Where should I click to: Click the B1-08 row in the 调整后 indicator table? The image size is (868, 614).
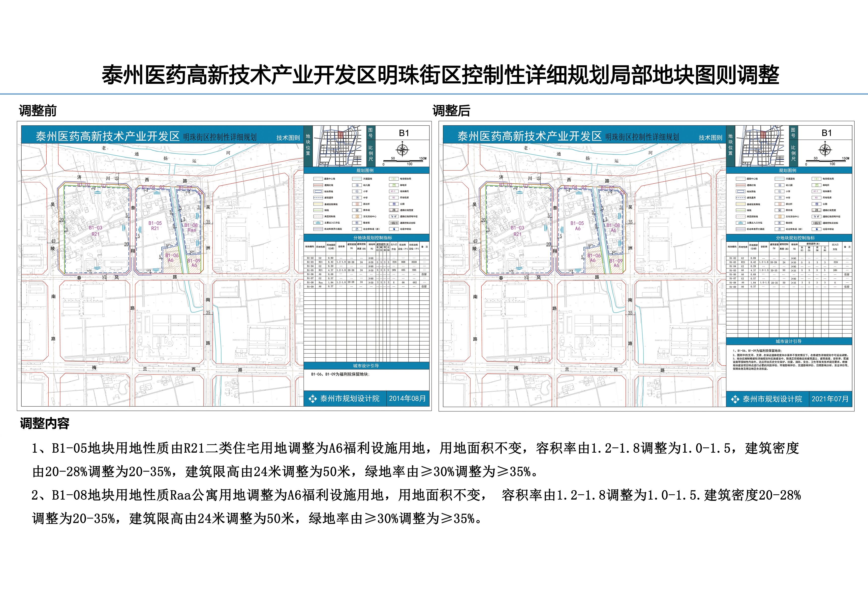click(x=789, y=283)
